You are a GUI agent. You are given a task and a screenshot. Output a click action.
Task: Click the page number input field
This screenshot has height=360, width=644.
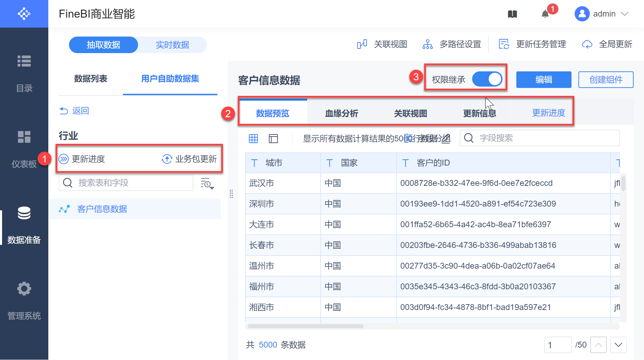[x=558, y=345]
